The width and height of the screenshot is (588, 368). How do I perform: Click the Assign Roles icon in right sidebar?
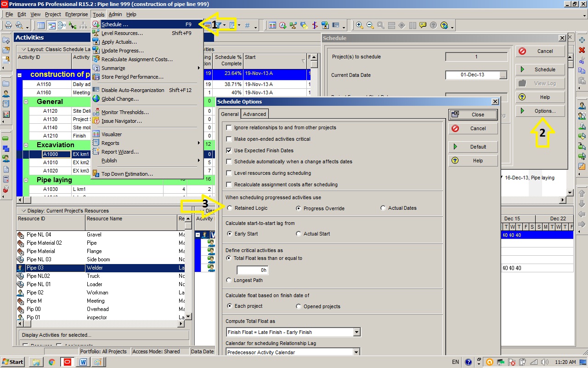(x=582, y=126)
